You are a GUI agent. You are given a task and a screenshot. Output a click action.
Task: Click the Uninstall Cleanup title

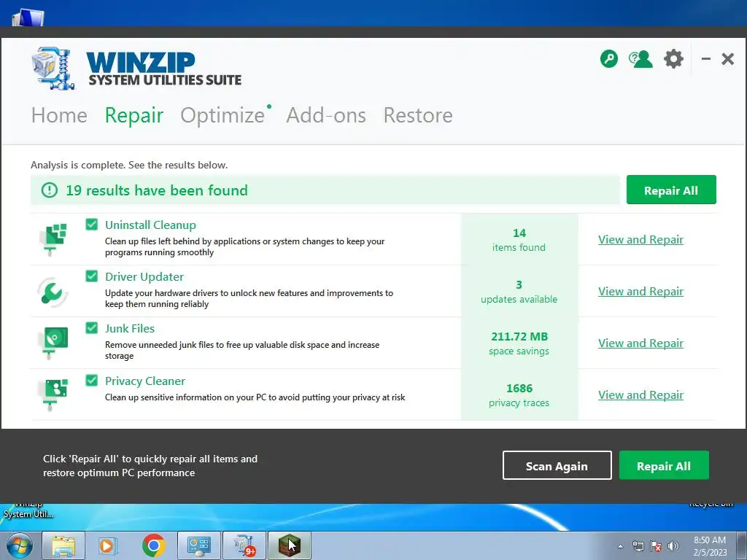150,225
